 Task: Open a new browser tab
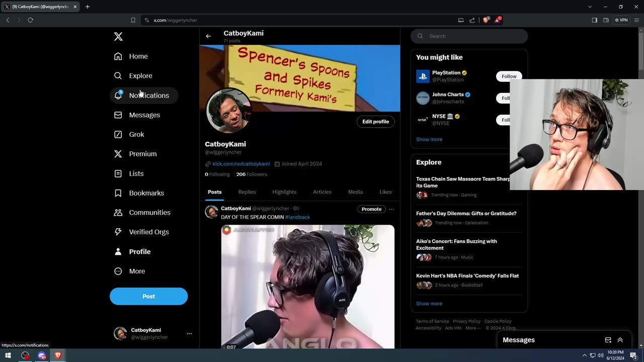tap(87, 7)
